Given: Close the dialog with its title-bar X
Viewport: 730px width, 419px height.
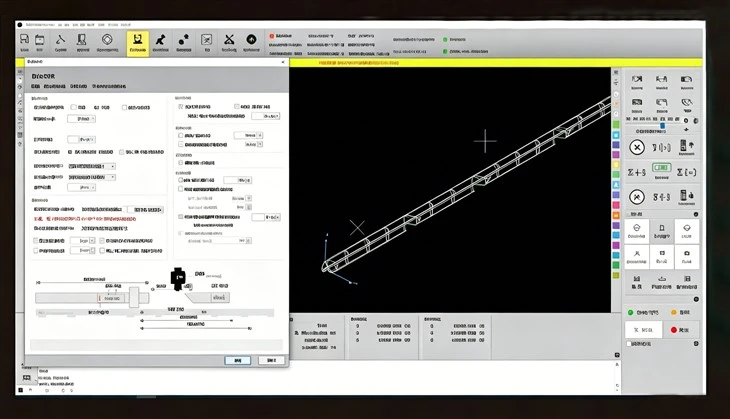Looking at the screenshot, I should [x=283, y=62].
